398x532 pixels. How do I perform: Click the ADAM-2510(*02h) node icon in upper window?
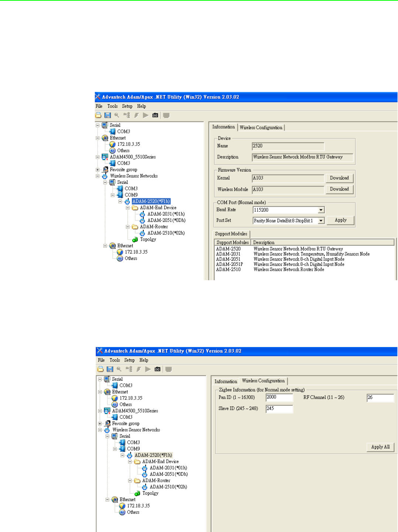142,233
